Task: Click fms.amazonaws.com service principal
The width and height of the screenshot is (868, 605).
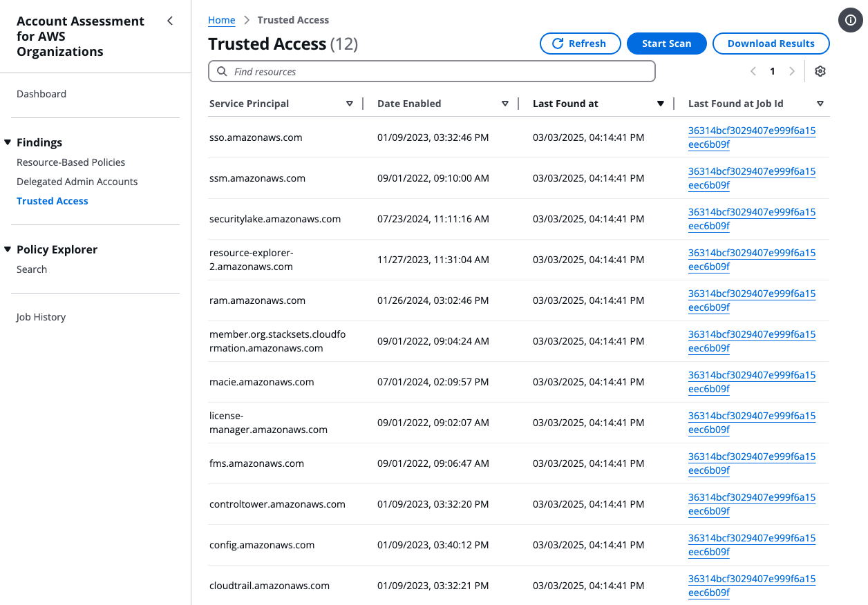Action: click(x=256, y=463)
